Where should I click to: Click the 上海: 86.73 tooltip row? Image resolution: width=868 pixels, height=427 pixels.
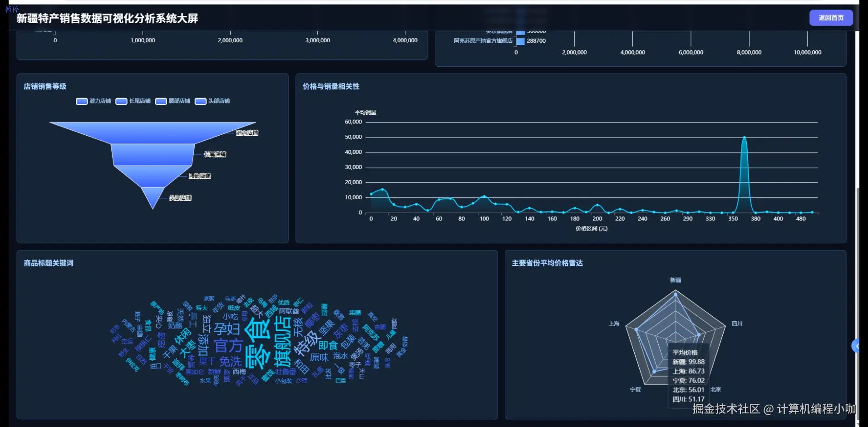pyautogui.click(x=688, y=371)
